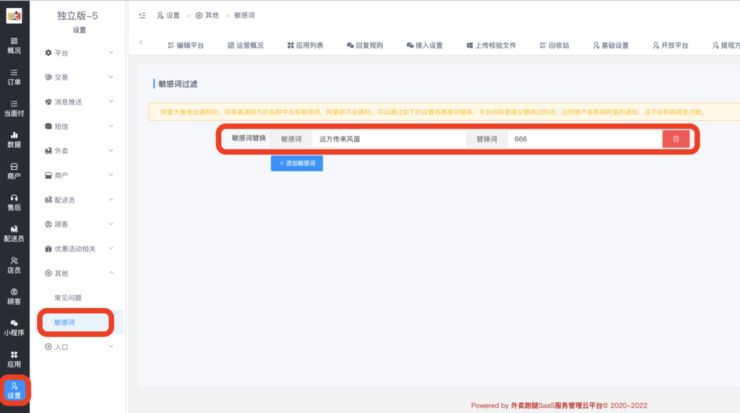This screenshot has height=413, width=740.
Task: Expand the 优惠活动相关 menu section
Action: coord(79,249)
